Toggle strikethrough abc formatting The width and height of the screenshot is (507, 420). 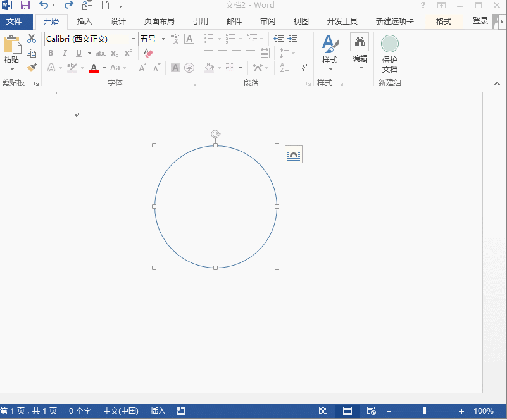[101, 53]
